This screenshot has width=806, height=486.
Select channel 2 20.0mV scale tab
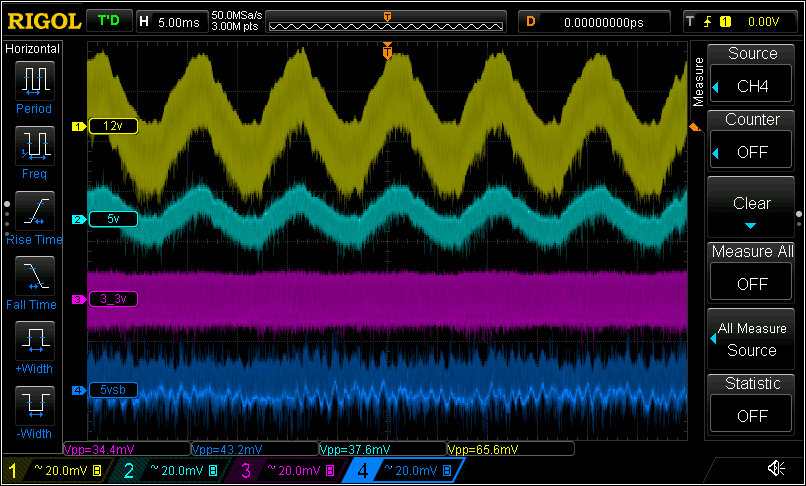[x=173, y=470]
